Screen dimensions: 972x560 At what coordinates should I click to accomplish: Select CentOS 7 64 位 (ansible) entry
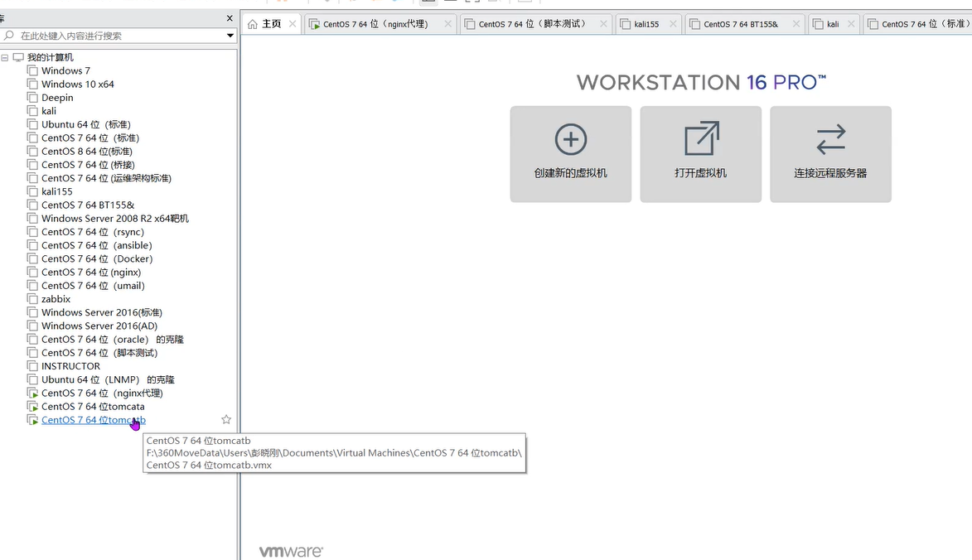[x=97, y=245]
